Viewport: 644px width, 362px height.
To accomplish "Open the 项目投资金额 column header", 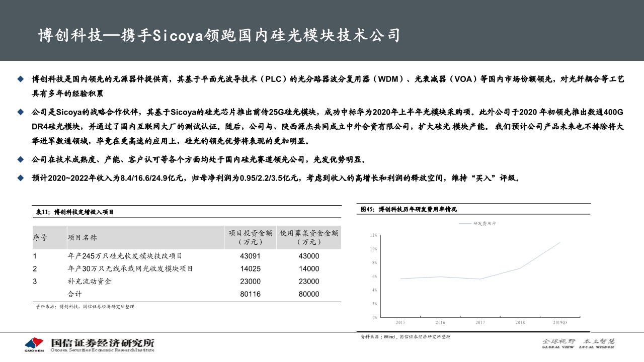I will (250, 236).
